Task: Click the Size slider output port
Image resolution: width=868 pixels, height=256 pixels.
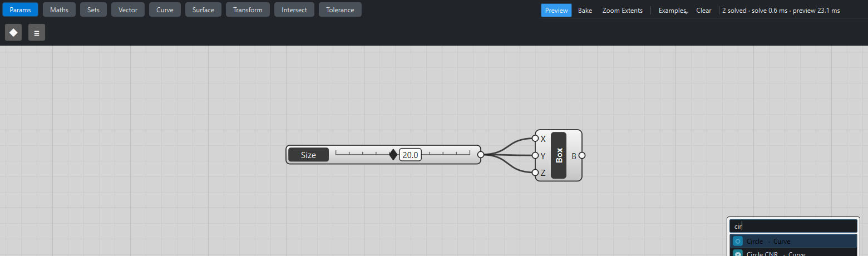Action: coord(481,155)
